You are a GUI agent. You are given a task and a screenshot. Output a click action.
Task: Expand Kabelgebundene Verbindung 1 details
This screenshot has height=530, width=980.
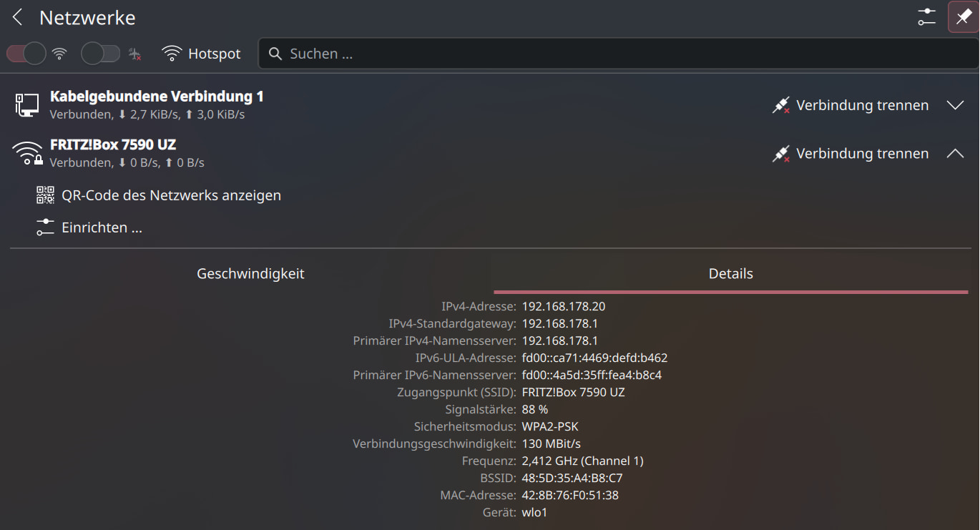pyautogui.click(x=955, y=105)
